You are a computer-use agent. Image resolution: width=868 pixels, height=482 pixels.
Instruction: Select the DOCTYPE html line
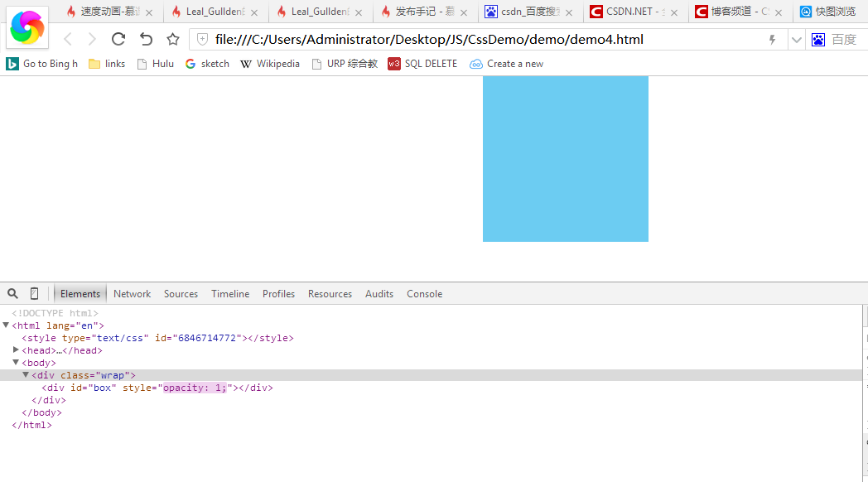click(x=55, y=313)
